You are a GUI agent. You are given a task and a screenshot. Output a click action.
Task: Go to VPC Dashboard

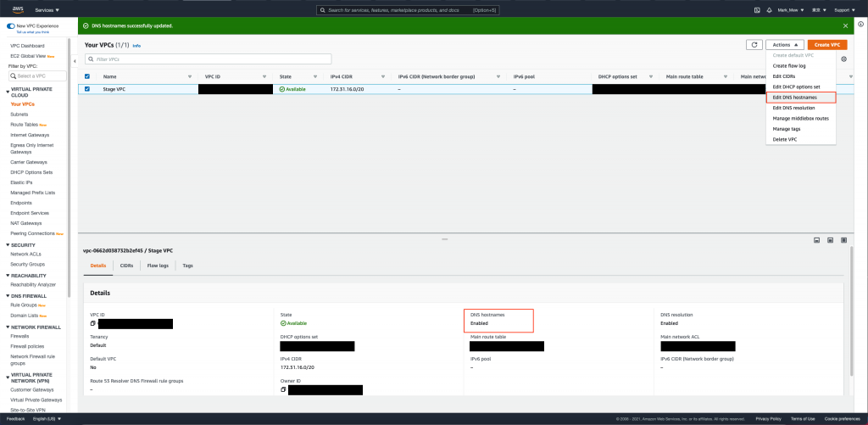click(x=27, y=46)
